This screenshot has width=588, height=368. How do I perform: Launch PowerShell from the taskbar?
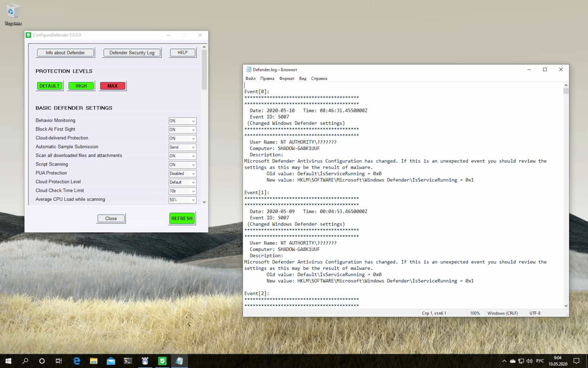pos(128,361)
